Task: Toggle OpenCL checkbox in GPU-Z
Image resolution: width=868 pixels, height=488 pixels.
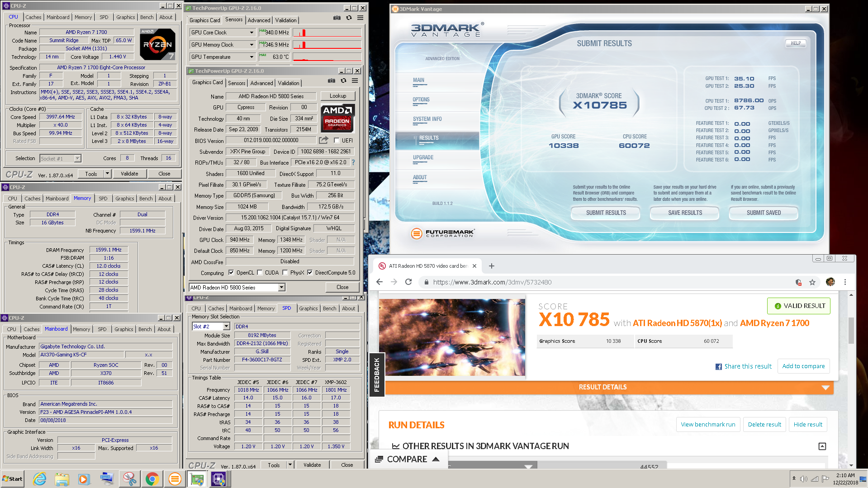Action: [x=231, y=273]
